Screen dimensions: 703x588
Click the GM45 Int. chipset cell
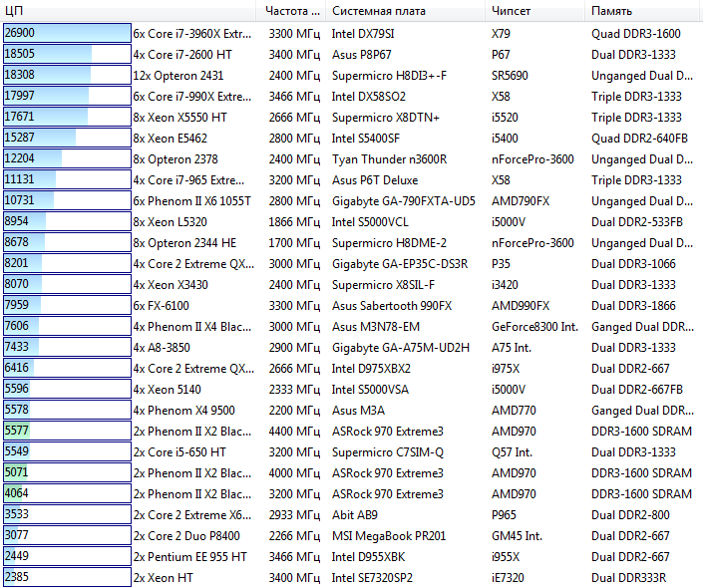[x=517, y=535]
